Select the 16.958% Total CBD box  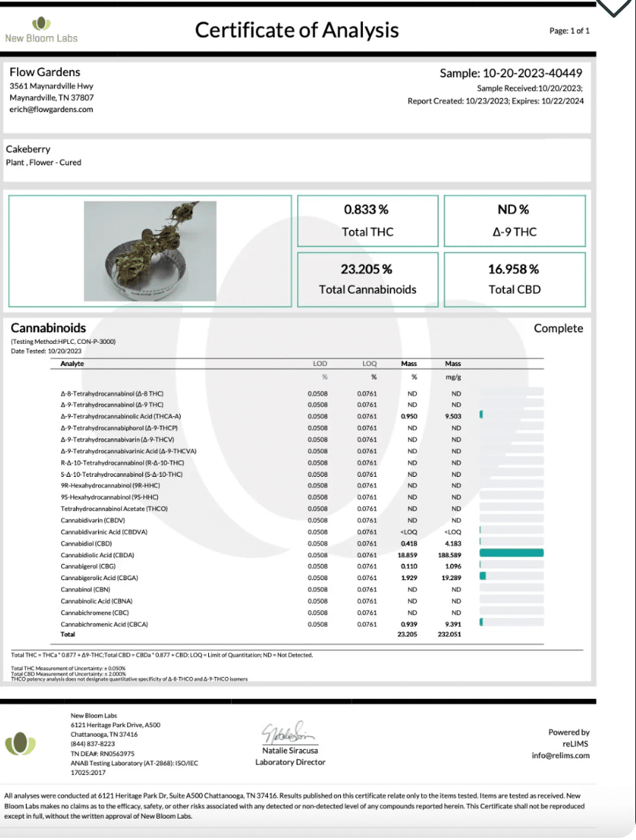(514, 279)
